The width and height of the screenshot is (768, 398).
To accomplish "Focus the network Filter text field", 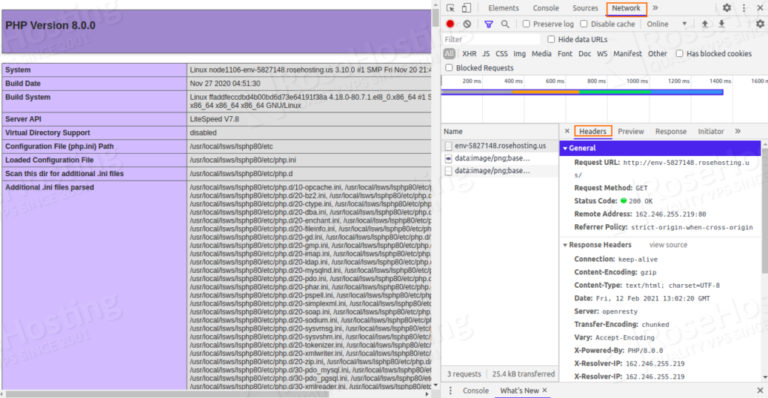I will coord(491,39).
